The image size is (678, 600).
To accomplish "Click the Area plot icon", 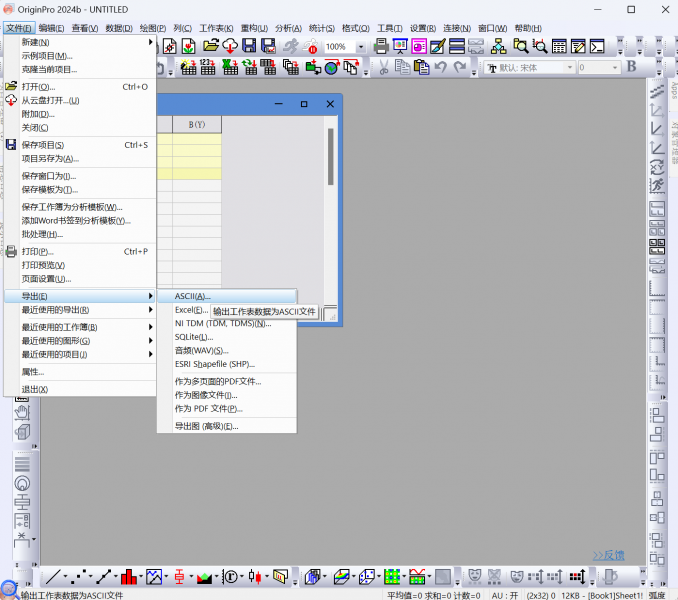I will click(x=204, y=577).
